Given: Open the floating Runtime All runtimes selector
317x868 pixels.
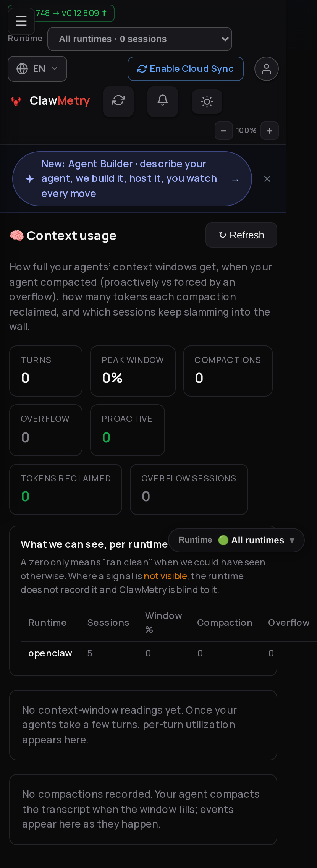Looking at the screenshot, I should click(x=236, y=540).
